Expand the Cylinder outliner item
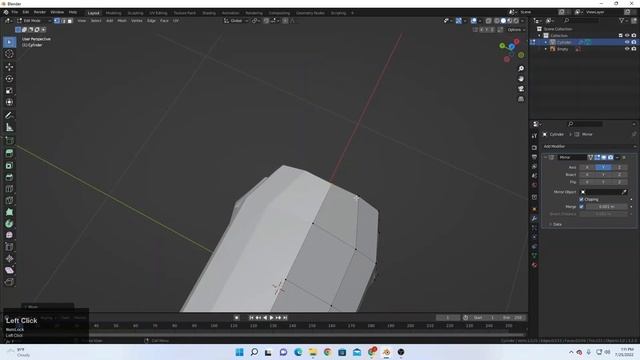This screenshot has height=360, width=640. click(x=546, y=42)
